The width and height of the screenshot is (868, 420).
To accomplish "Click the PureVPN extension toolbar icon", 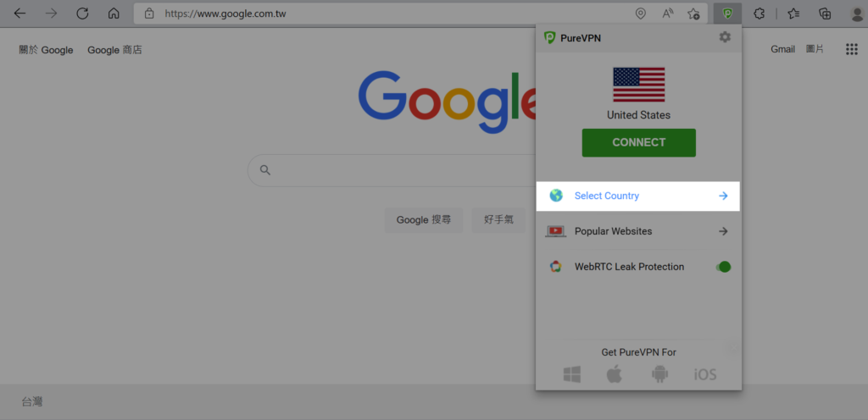I will click(727, 14).
